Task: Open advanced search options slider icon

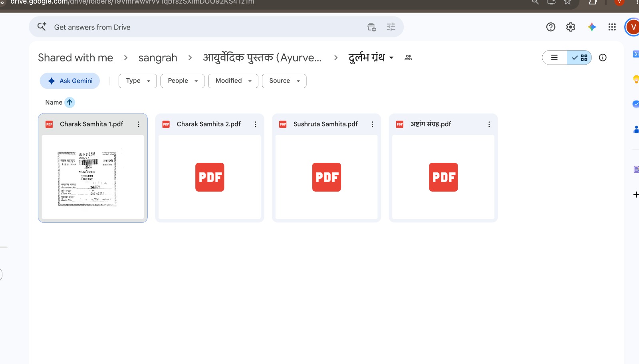Action: (x=391, y=27)
